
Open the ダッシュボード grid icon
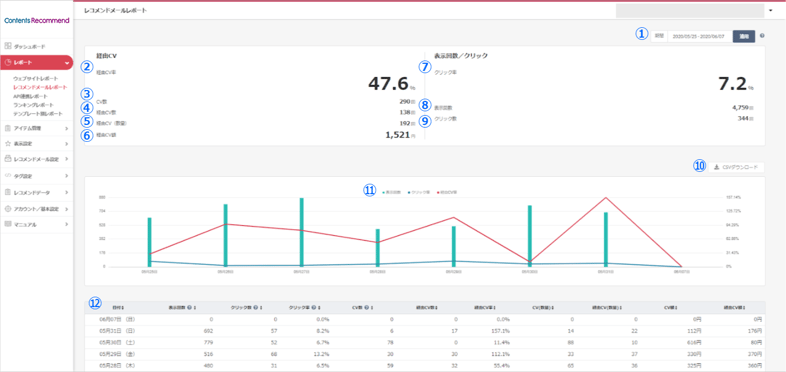click(8, 46)
